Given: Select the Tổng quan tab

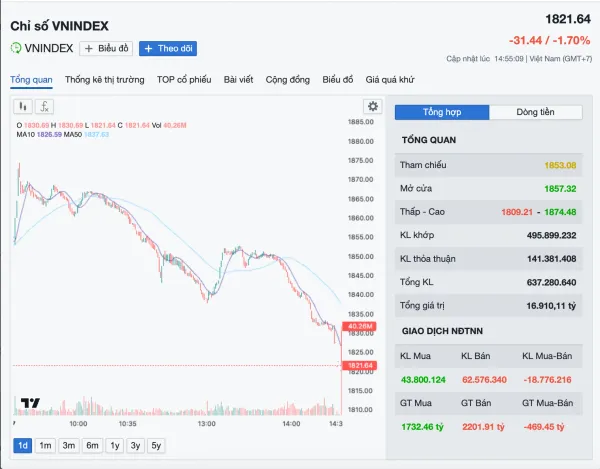Looking at the screenshot, I should pos(31,80).
